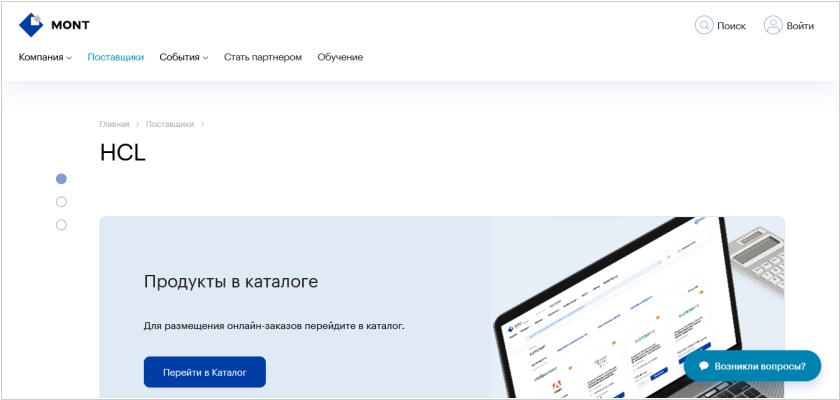Click the Поставщики breadcrumb link
This screenshot has width=840, height=400.
tap(170, 124)
